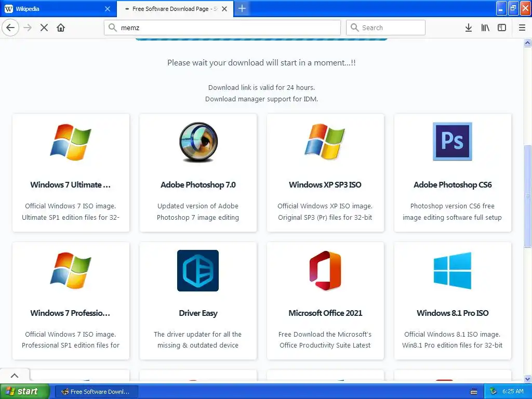532x399 pixels.
Task: Click the magnifier icon in the address bar
Action: pyautogui.click(x=113, y=28)
